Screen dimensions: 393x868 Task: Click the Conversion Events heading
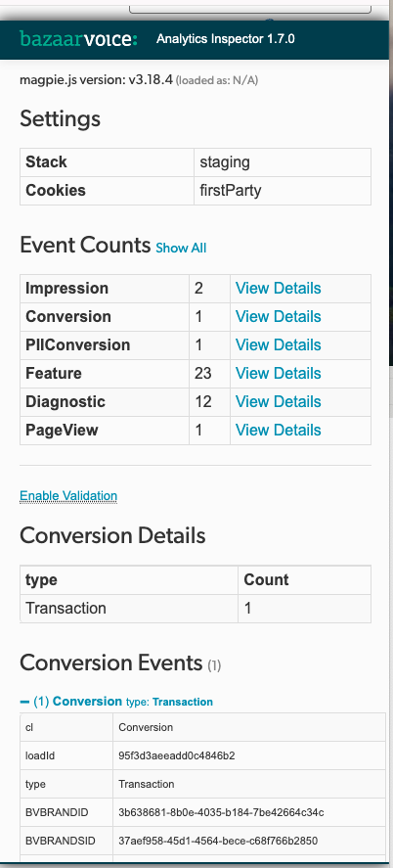(x=111, y=662)
